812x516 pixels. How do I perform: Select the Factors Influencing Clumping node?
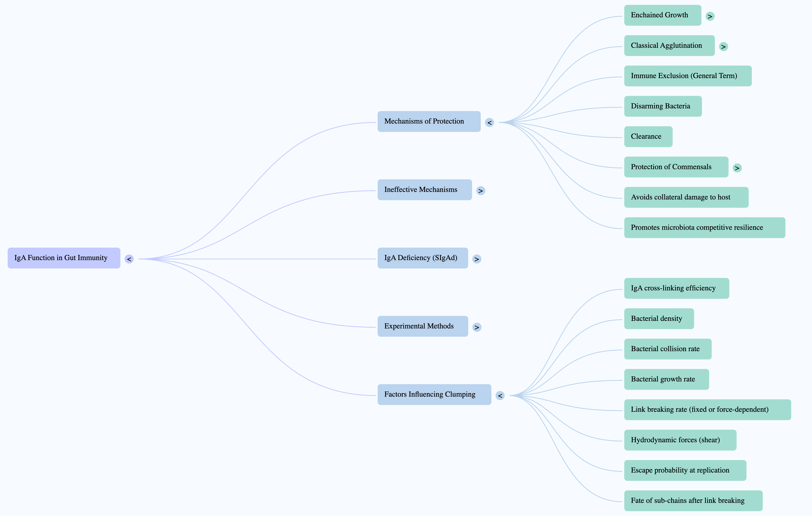coord(434,395)
